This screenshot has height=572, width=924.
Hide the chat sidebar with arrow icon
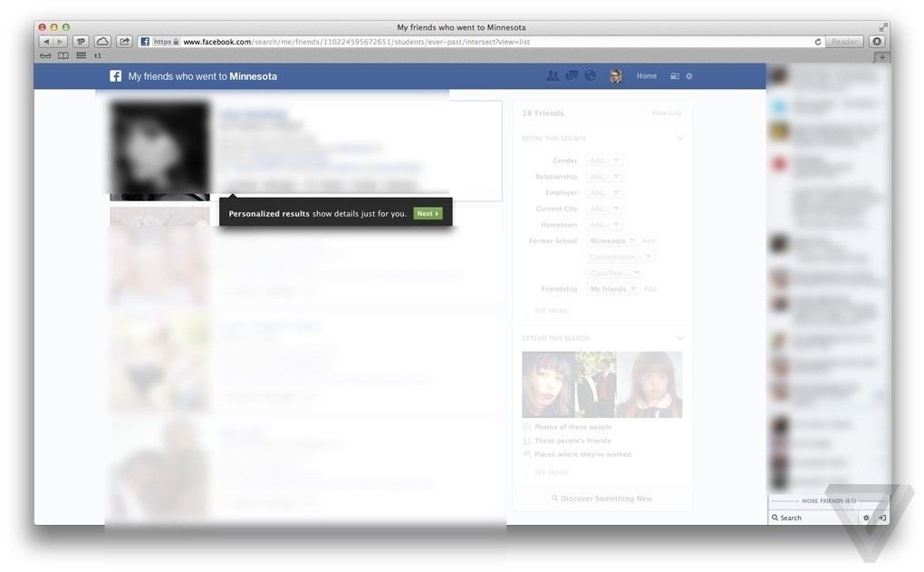881,518
